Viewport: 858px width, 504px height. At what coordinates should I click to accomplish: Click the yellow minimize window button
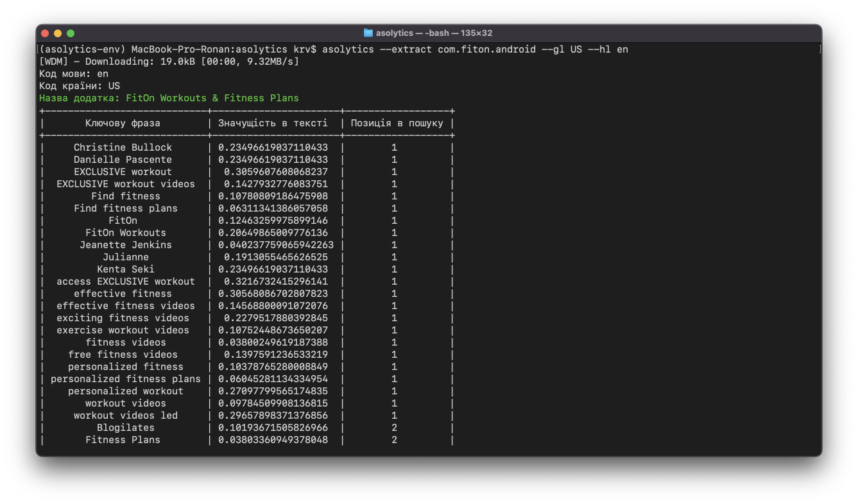pos(58,33)
